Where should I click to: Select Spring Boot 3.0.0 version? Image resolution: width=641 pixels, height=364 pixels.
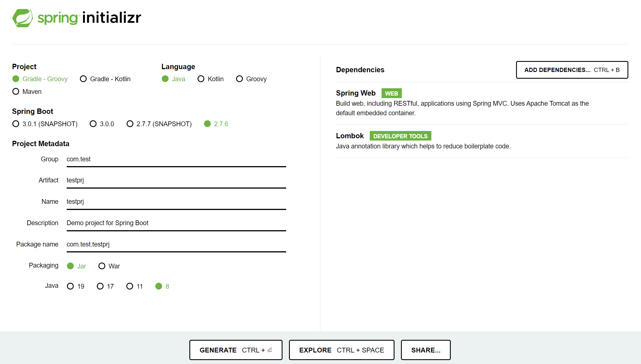93,124
